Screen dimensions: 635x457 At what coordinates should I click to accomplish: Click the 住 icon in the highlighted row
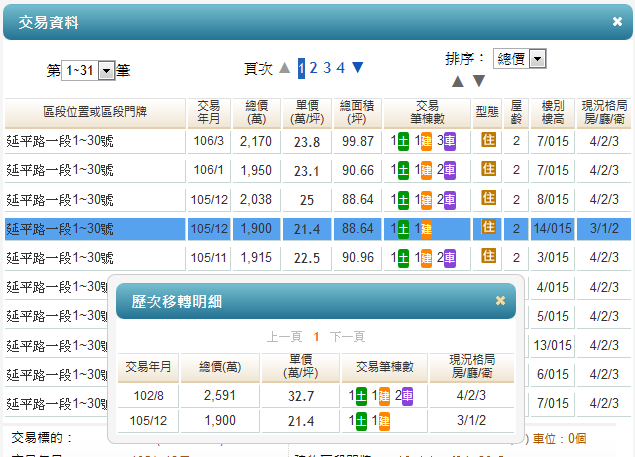click(x=488, y=227)
